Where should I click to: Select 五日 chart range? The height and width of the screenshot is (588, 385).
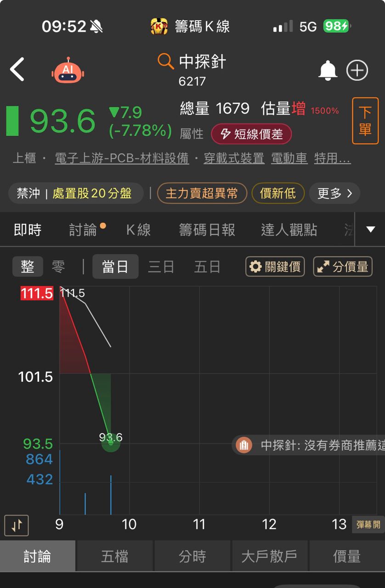pos(207,266)
